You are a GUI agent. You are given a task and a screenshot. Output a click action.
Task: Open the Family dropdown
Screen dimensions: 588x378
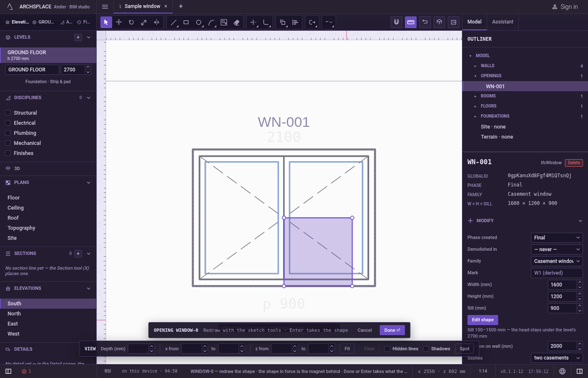[556, 261]
